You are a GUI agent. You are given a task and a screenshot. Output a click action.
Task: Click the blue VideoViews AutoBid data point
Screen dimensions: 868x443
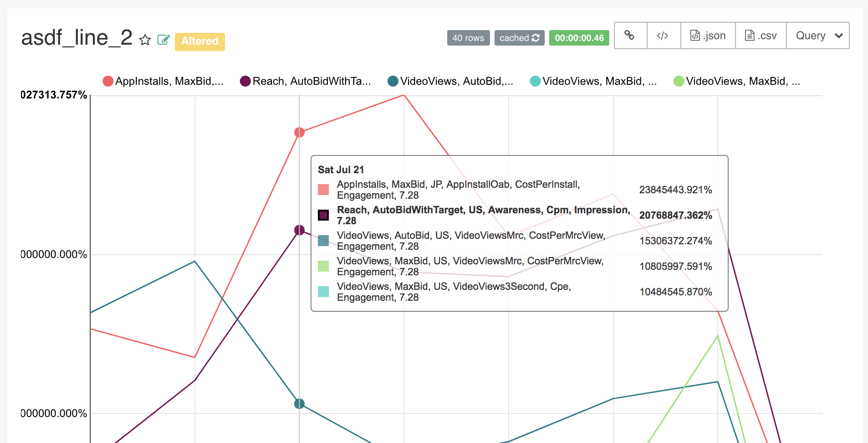[x=299, y=404]
